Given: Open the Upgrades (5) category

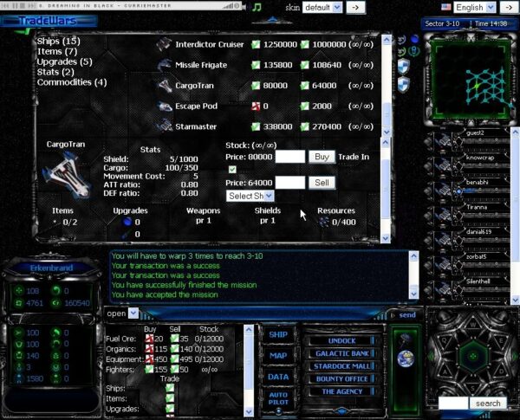Looking at the screenshot, I should (x=65, y=62).
